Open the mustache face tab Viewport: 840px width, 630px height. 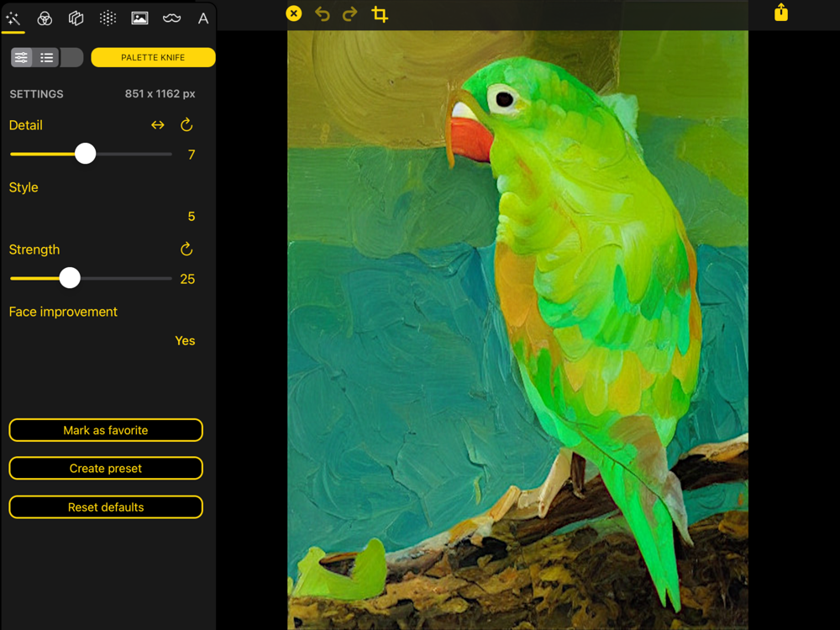coord(171,18)
